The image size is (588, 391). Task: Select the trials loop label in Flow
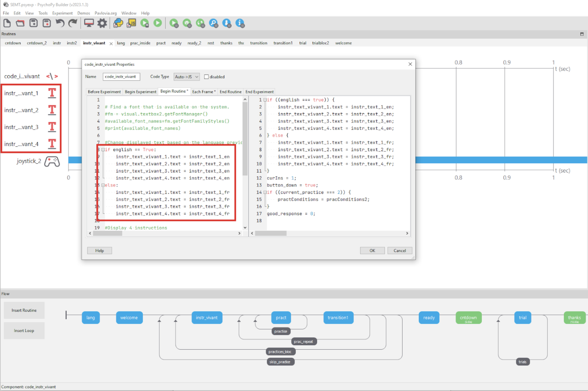tap(522, 362)
